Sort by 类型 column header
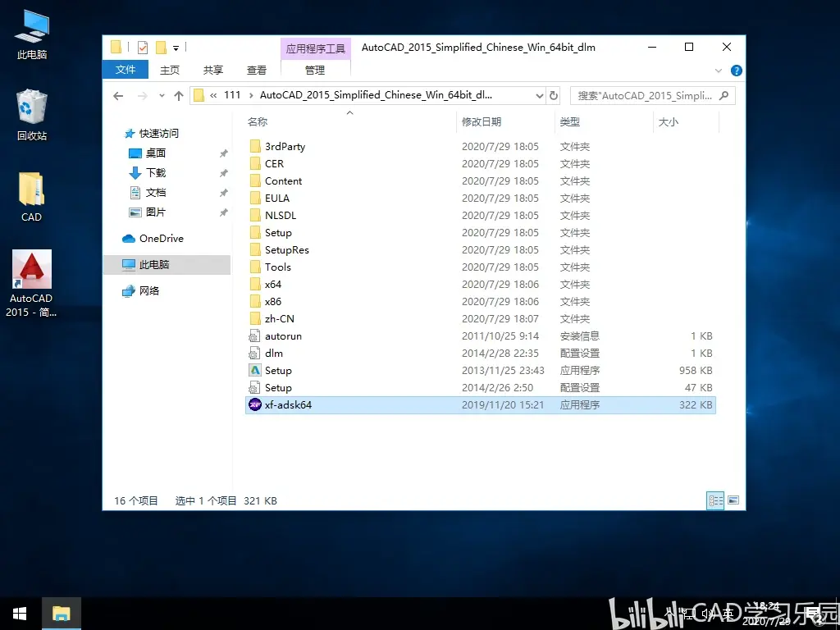This screenshot has width=840, height=630. [x=604, y=122]
